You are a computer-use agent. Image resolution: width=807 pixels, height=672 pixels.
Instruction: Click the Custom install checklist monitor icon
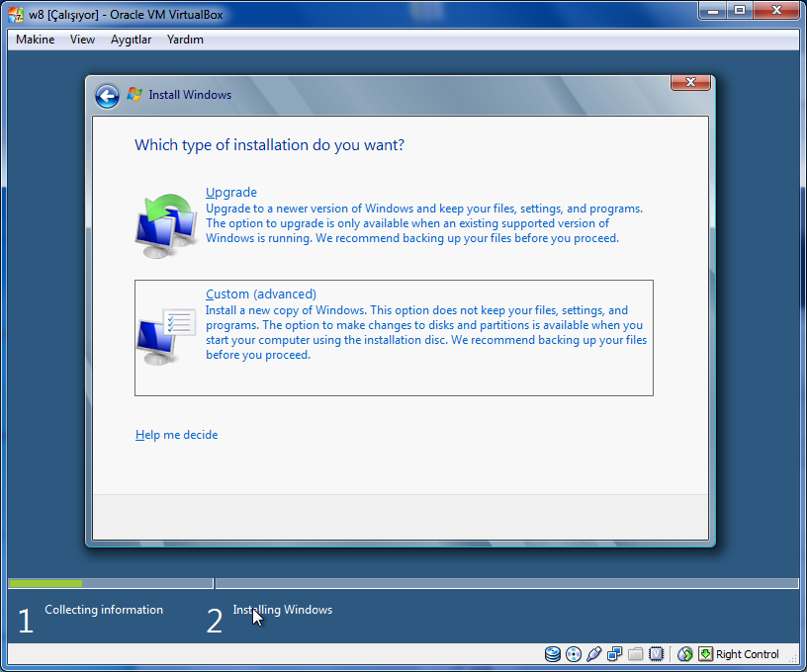coord(166,337)
